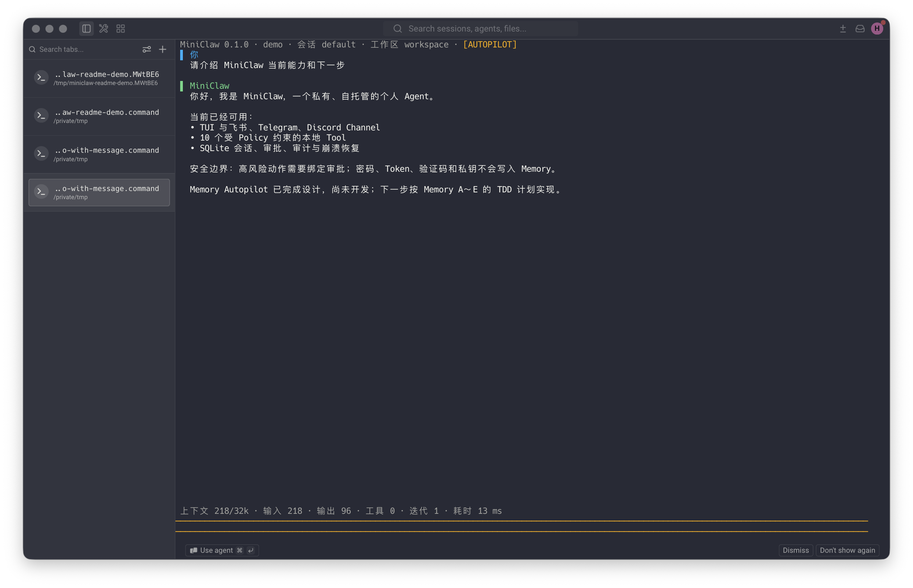Click the prompt "请介绍 MiniClaw 当前能力和下一步"
This screenshot has width=913, height=588.
click(267, 65)
